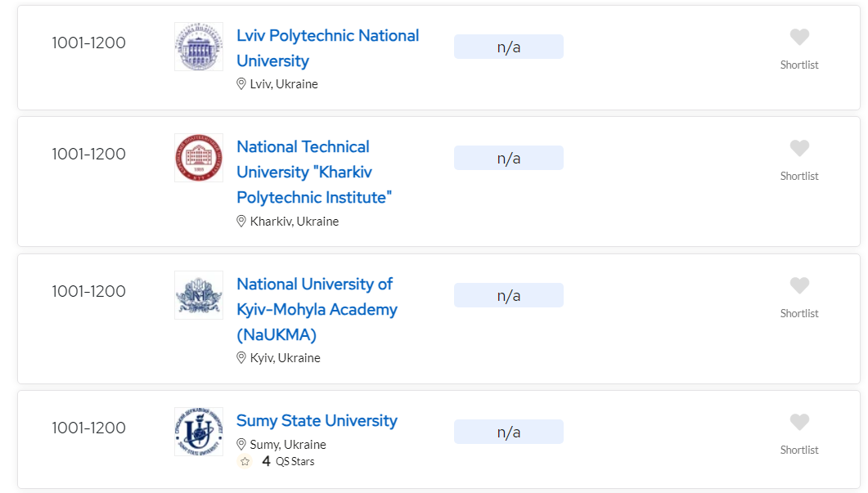Click n/a score badge for Lviv Polytechnic
The height and width of the screenshot is (493, 868).
click(508, 47)
